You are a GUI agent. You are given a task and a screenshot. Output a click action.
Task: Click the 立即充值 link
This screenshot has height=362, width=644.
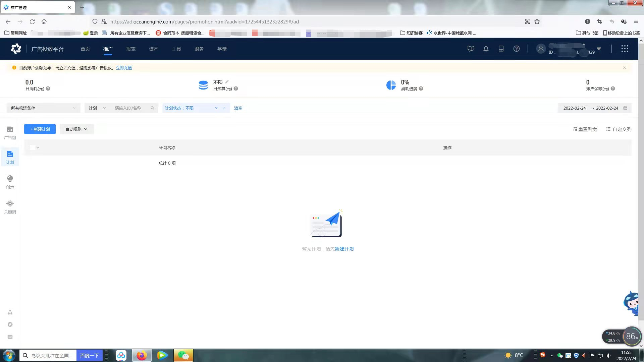124,68
